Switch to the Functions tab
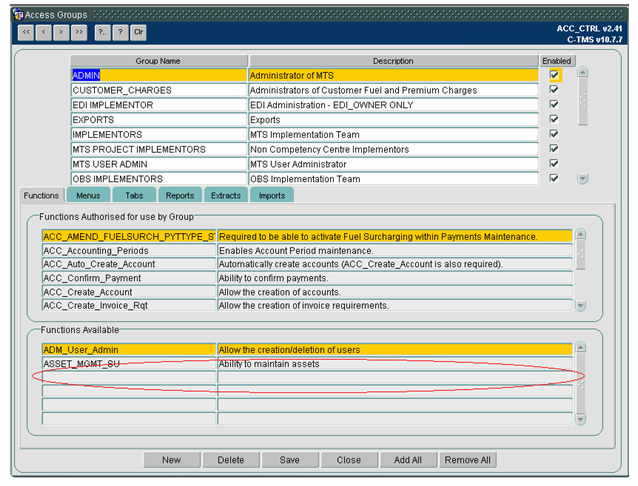The image size is (638, 486). pyautogui.click(x=41, y=195)
